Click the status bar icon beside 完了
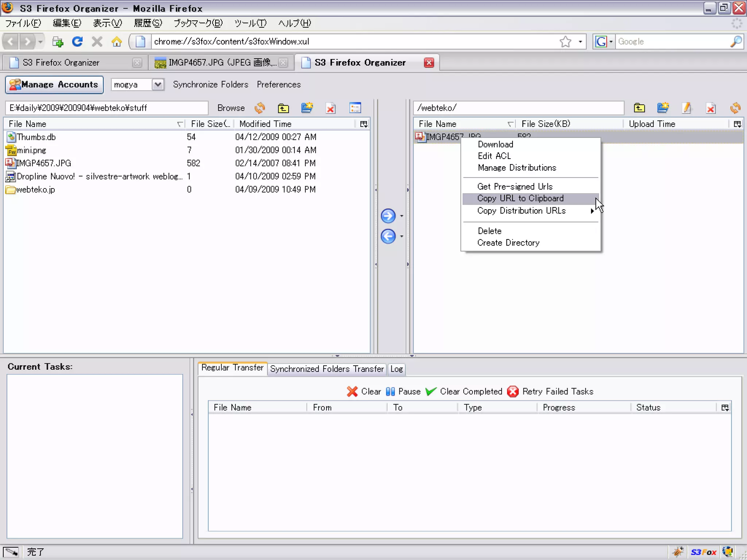 (x=11, y=552)
